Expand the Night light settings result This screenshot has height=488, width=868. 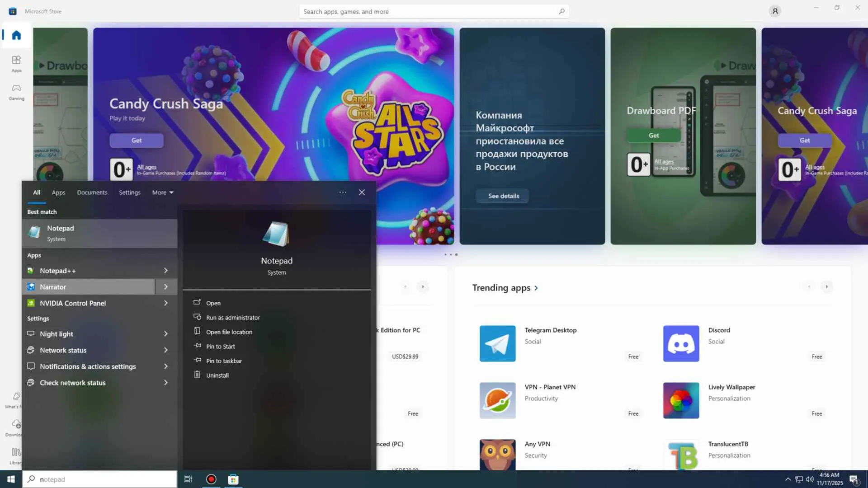coord(166,334)
